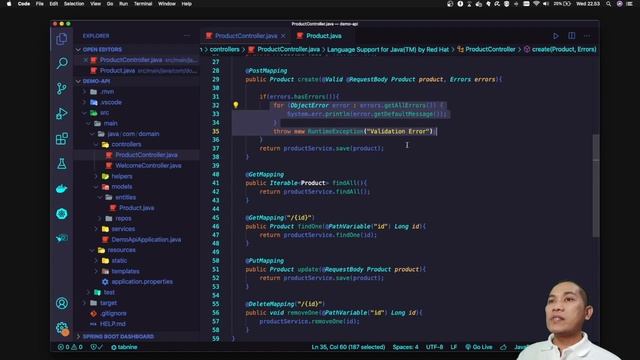The height and width of the screenshot is (360, 640).
Task: Open the HELP.md file
Action: pyautogui.click(x=113, y=324)
